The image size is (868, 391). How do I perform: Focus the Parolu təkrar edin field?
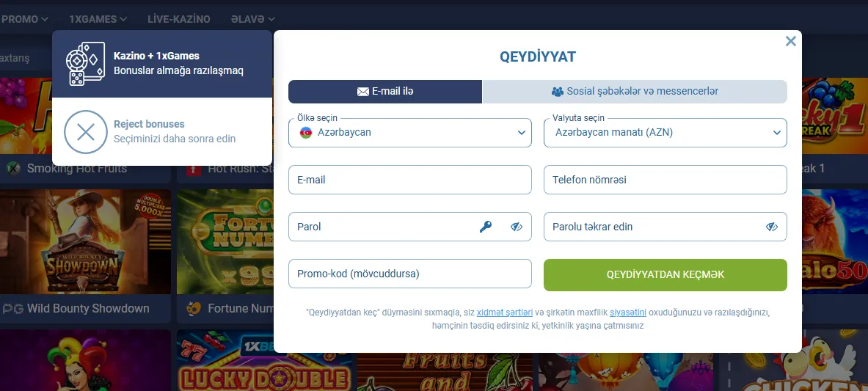pos(665,227)
